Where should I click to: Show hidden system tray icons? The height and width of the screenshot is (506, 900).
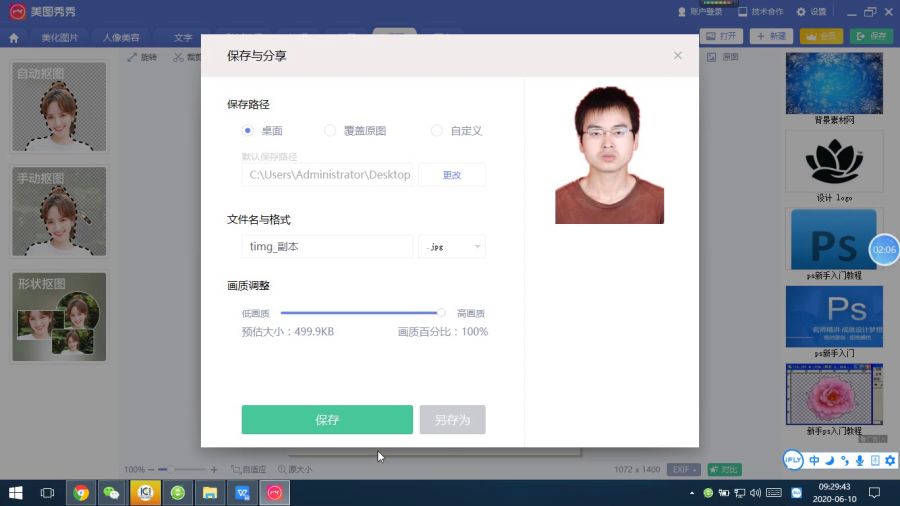coord(692,493)
